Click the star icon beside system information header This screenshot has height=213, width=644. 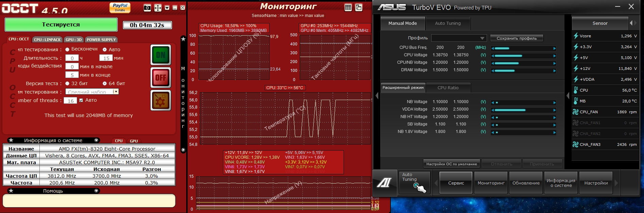tap(11, 140)
